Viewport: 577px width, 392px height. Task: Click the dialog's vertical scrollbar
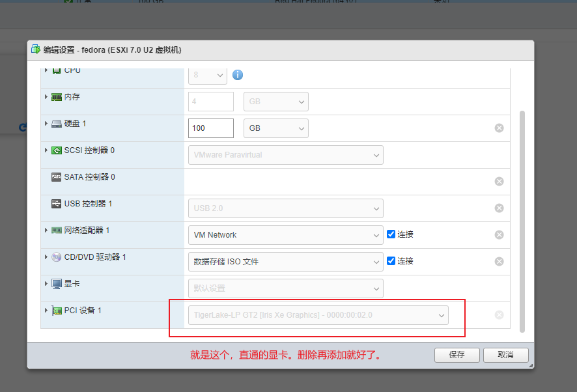pos(522,221)
